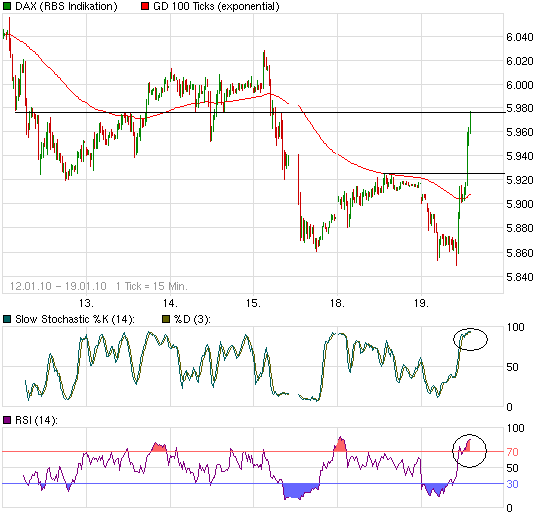The image size is (545, 516).
Task: Click the '1 Tick = 15 Min.' note
Action: (x=152, y=286)
